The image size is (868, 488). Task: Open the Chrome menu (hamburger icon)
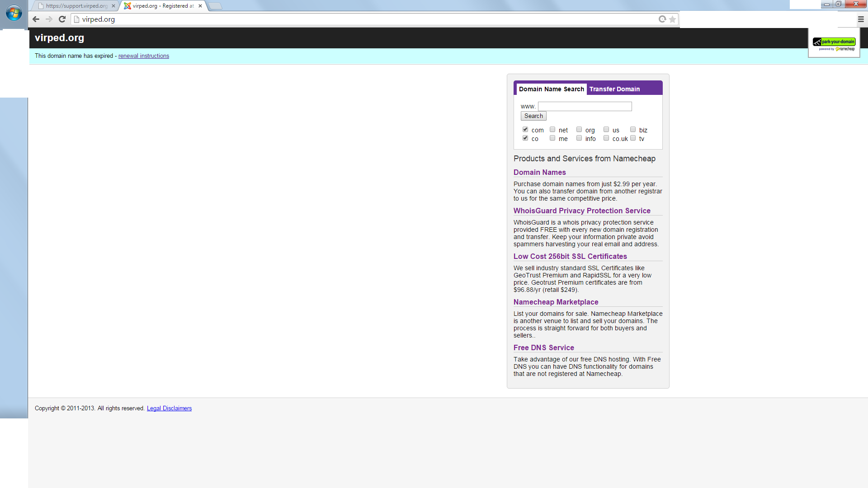tap(861, 19)
